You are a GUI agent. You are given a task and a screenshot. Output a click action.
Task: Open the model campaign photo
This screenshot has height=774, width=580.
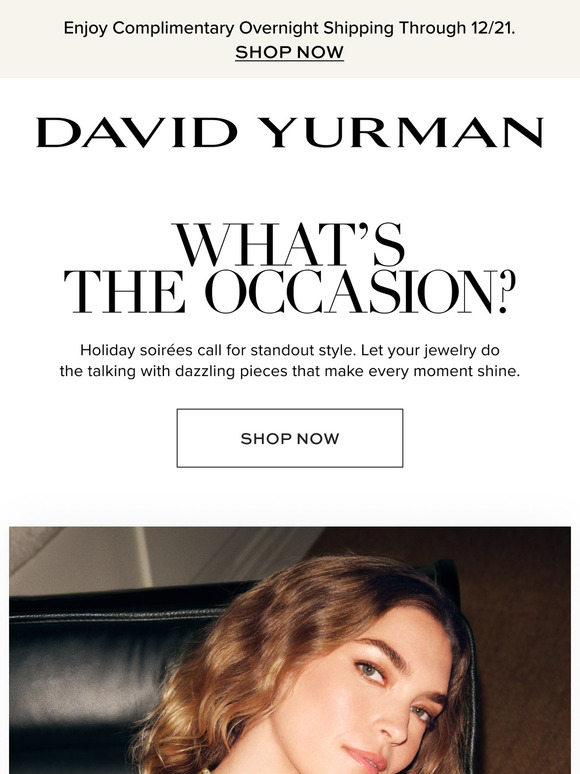coord(290,650)
